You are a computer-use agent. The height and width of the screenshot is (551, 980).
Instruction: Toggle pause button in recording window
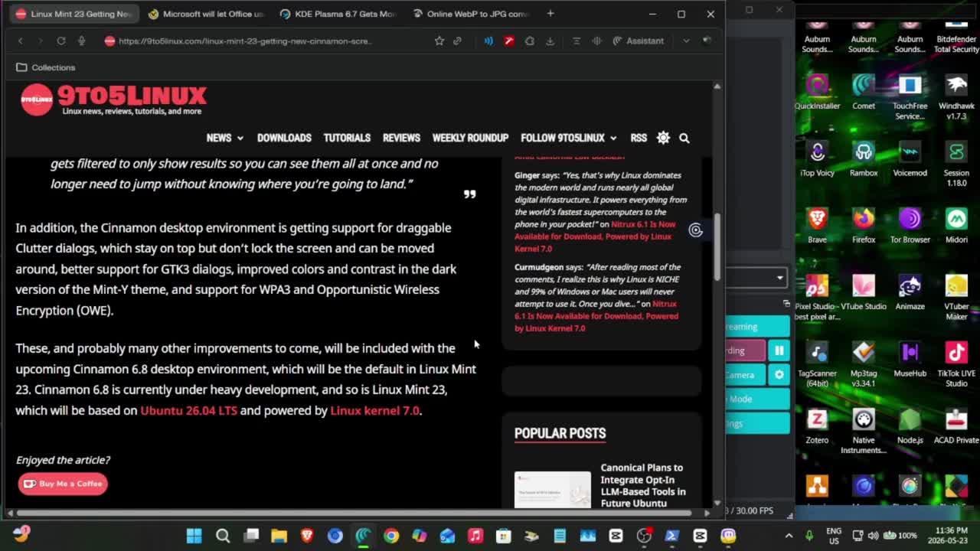[779, 350]
